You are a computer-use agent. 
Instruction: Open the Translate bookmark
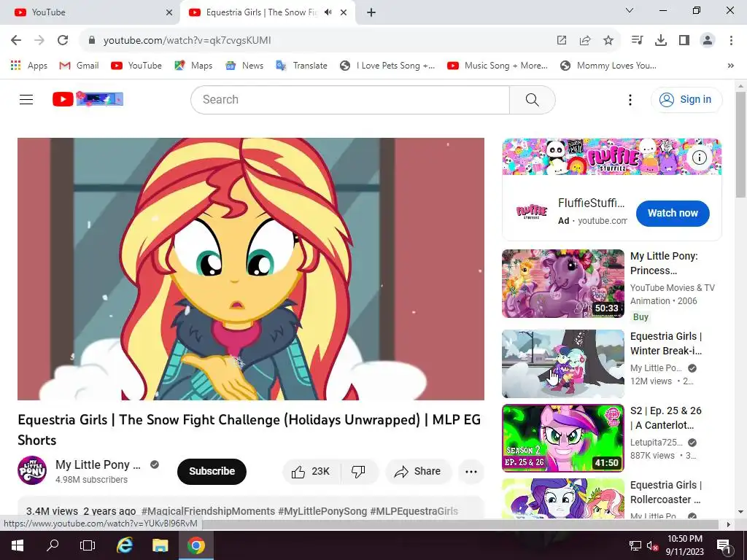pyautogui.click(x=301, y=66)
